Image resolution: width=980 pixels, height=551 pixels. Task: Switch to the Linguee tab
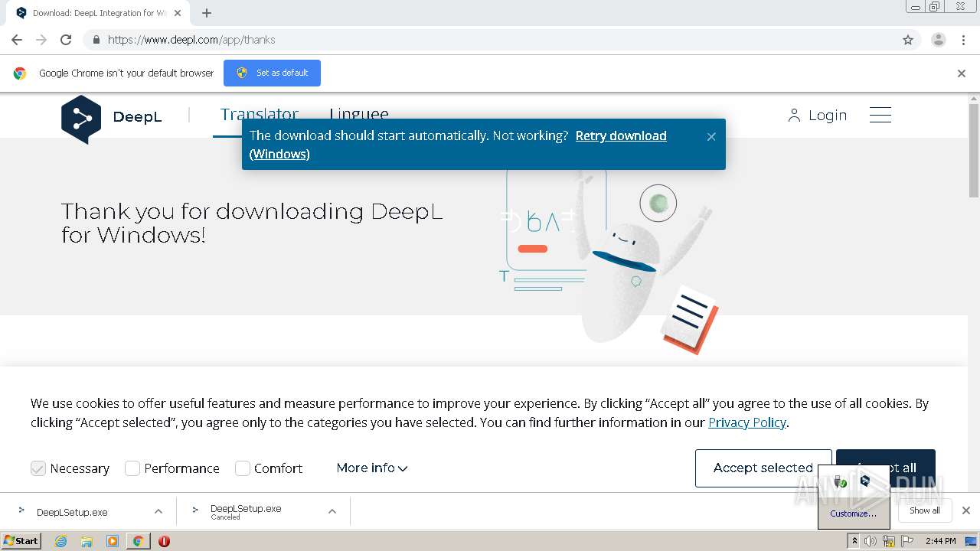tap(359, 114)
